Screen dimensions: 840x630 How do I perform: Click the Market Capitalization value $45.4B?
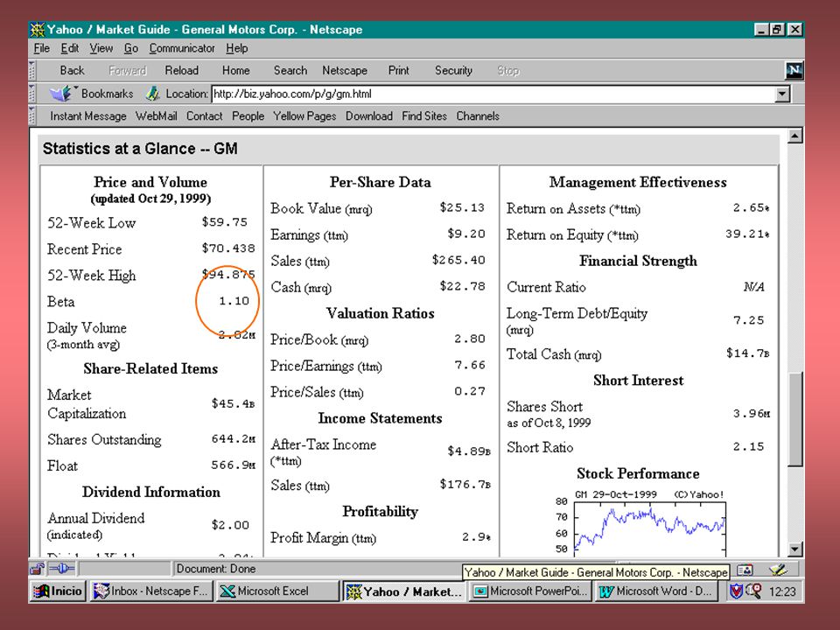[233, 403]
